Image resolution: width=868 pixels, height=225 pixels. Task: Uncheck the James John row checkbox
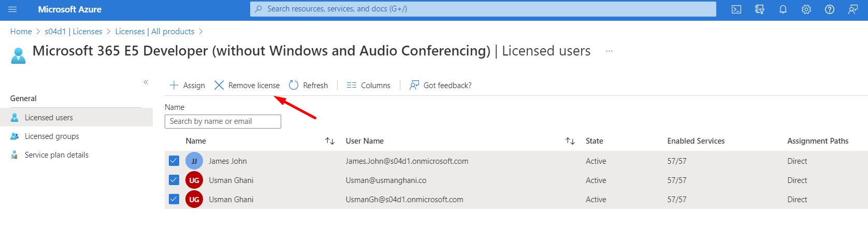[x=174, y=161]
